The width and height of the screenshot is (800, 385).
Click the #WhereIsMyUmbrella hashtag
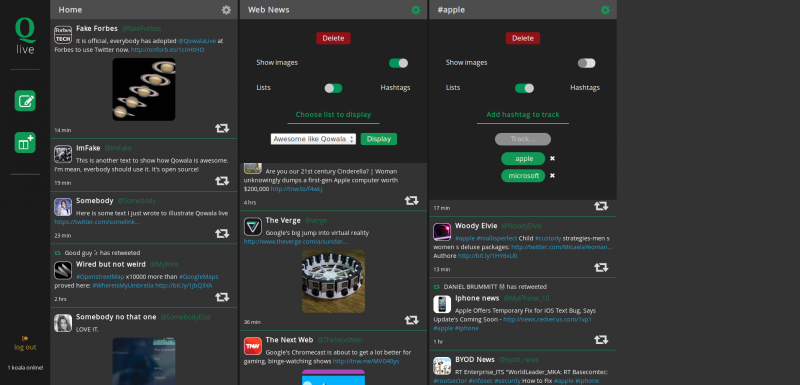point(123,286)
